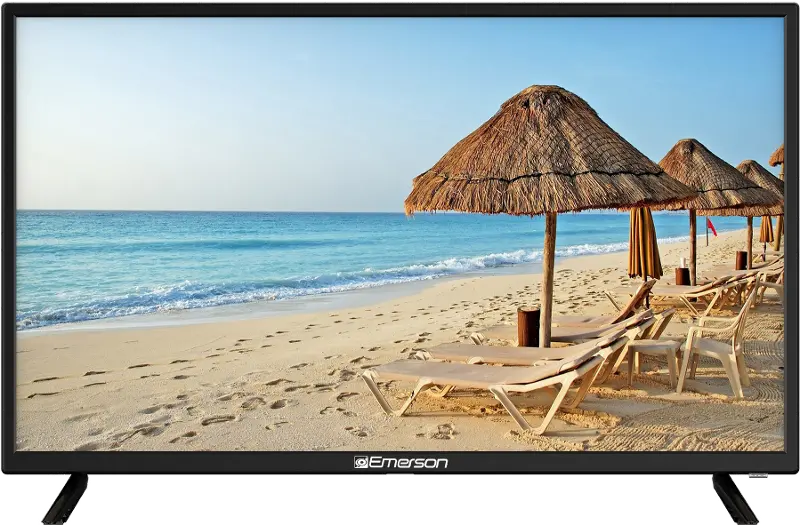This screenshot has width=800, height=525.
Task: Click the sensor panel on the lower-right bezel
Action: pyautogui.click(x=758, y=475)
